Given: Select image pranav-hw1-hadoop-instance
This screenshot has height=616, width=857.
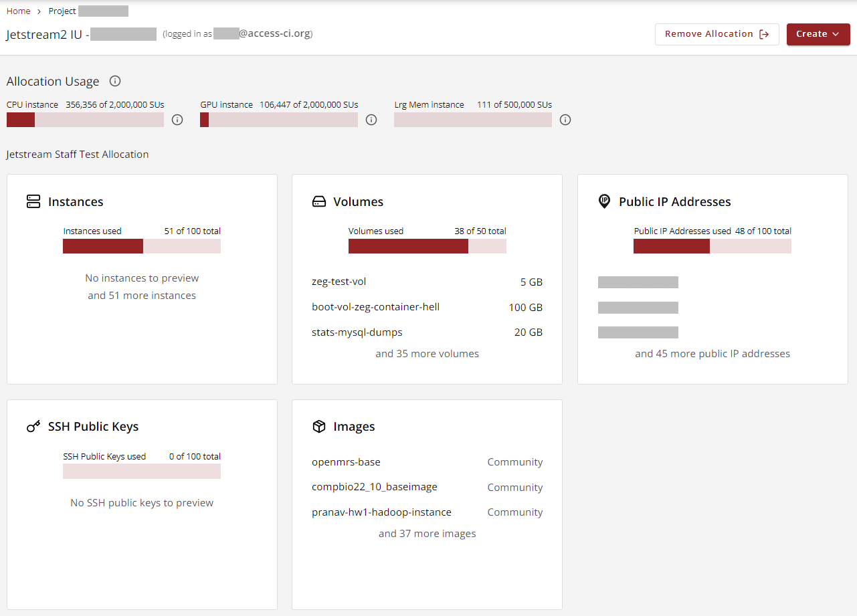Looking at the screenshot, I should (x=381, y=512).
